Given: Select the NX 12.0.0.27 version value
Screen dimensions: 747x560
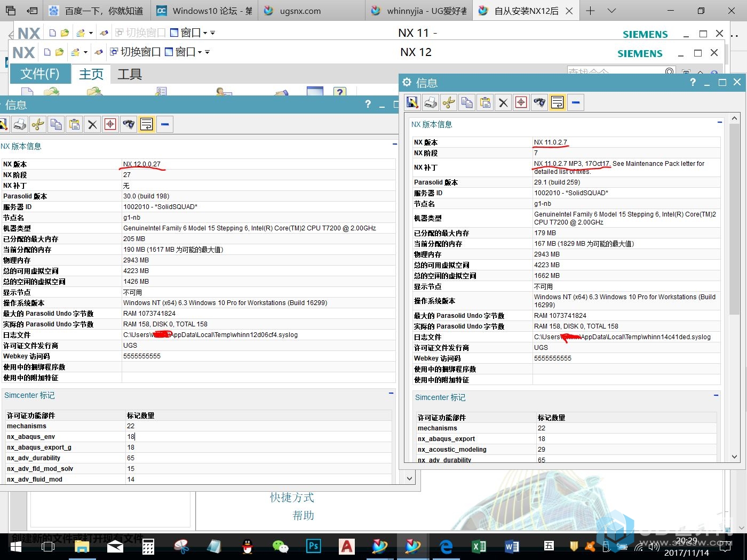Looking at the screenshot, I should coord(142,164).
